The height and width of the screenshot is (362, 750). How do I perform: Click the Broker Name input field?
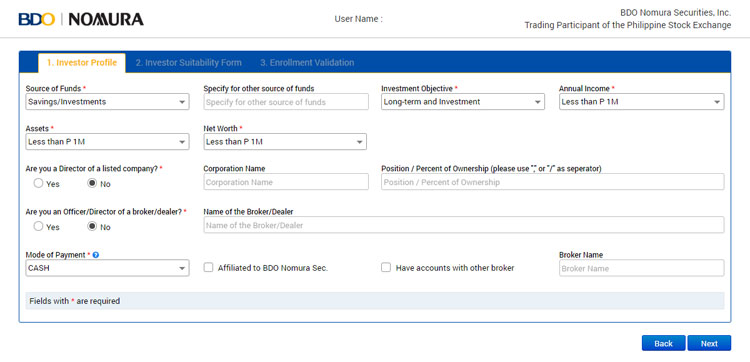pos(641,268)
